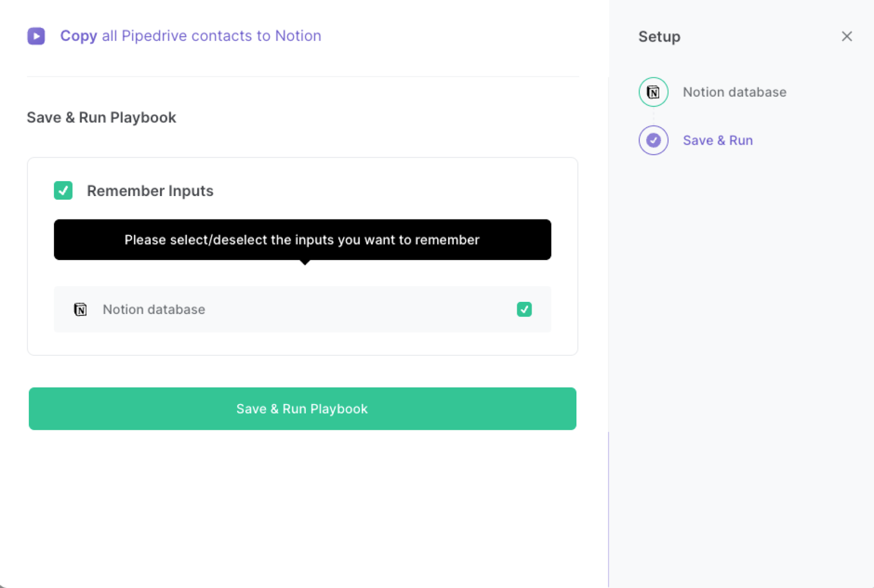
Task: Open the Copy all Pipedrive contacts to Notion playbook
Action: 191,35
